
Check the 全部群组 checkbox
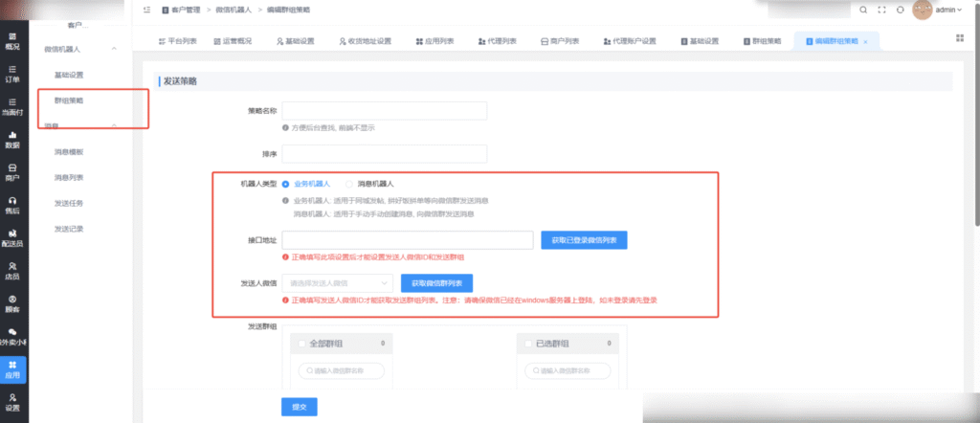[x=301, y=344]
